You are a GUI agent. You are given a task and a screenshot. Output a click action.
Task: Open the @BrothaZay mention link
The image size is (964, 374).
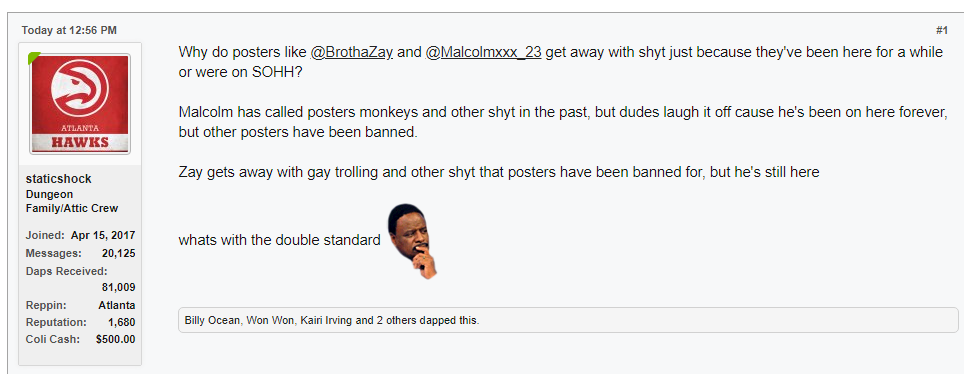352,52
